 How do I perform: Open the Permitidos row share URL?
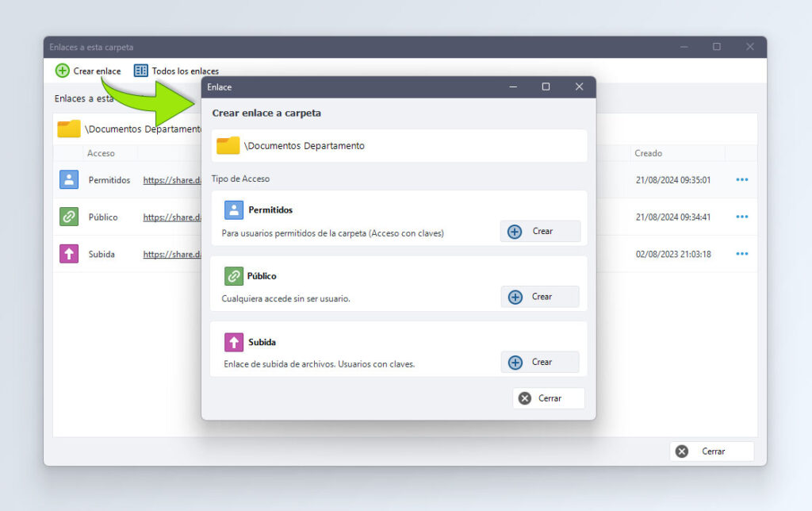[171, 180]
